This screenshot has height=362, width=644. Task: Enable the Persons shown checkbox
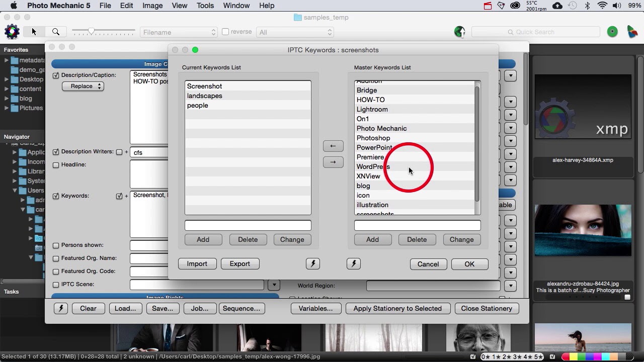coord(56,245)
